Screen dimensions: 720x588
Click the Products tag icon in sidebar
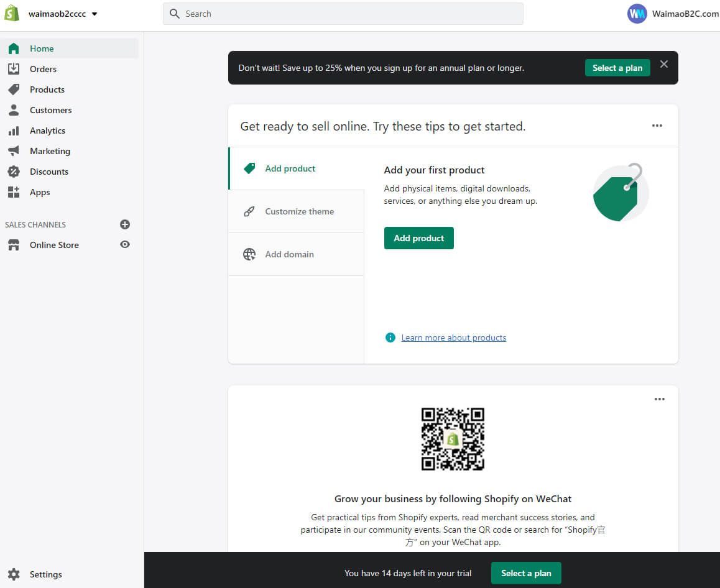tap(14, 90)
